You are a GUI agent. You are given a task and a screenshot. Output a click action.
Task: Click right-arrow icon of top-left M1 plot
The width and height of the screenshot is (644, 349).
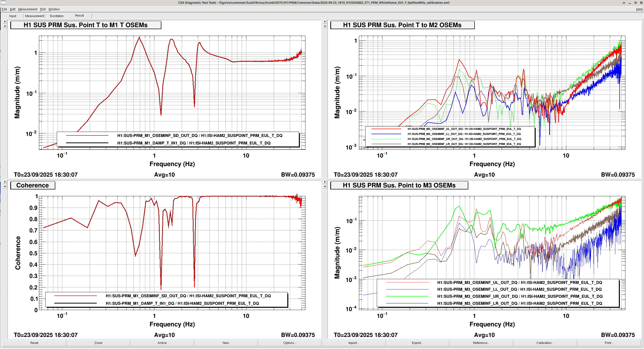5,22
